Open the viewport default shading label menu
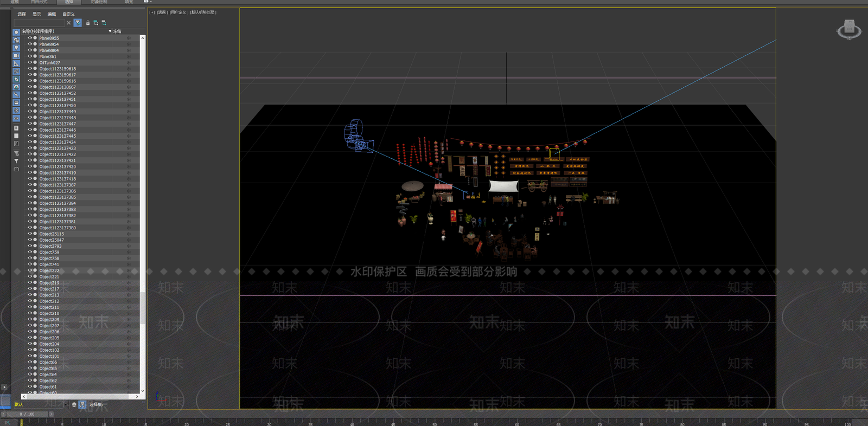 pyautogui.click(x=203, y=12)
